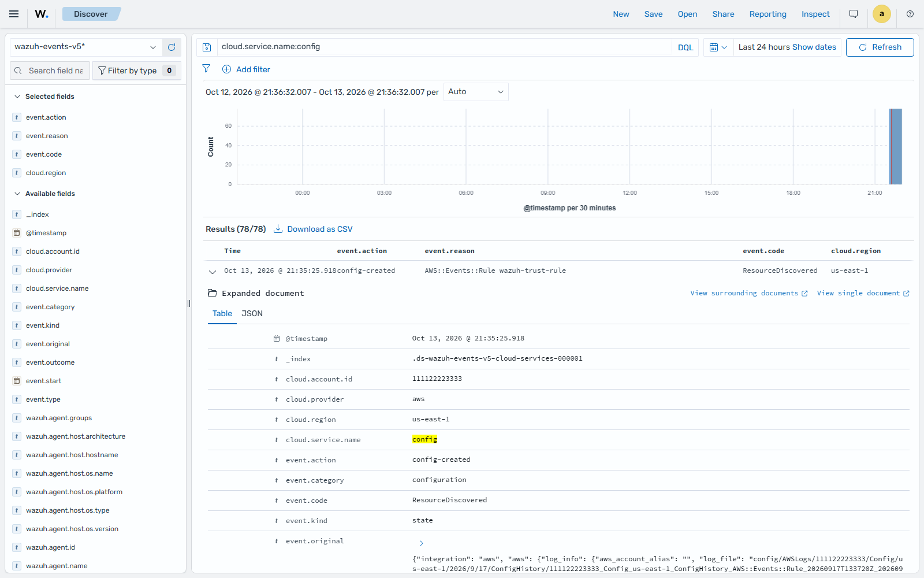
Task: Click the filter funnel options icon
Action: 206,69
